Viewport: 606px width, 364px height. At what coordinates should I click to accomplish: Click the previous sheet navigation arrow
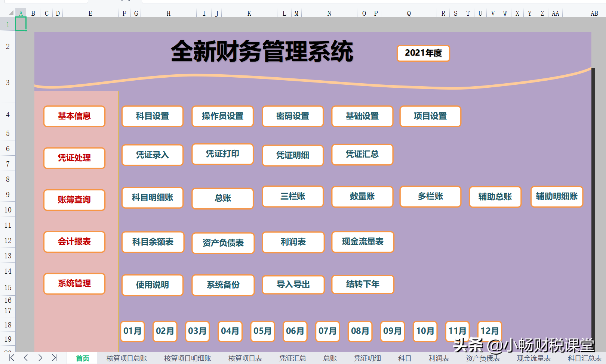coord(25,358)
